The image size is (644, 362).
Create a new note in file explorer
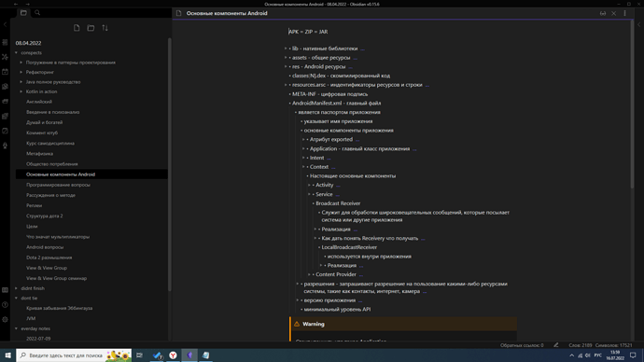coord(77,28)
